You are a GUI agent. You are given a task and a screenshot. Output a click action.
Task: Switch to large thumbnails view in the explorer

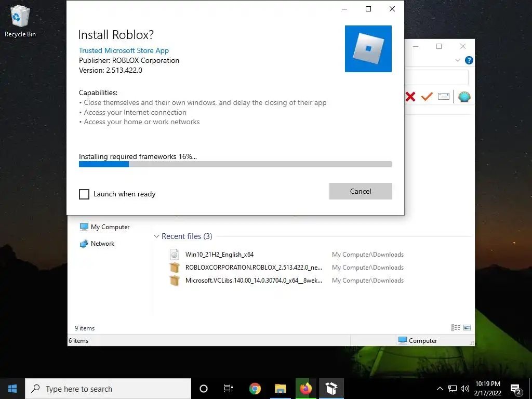pyautogui.click(x=467, y=327)
